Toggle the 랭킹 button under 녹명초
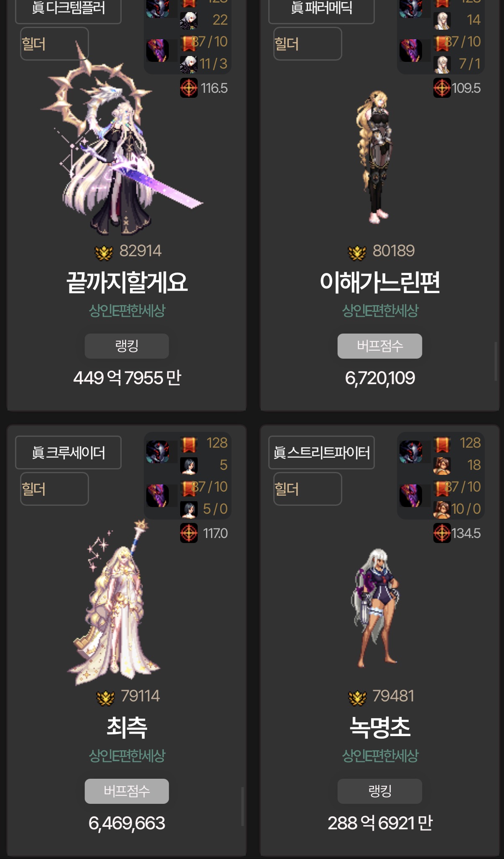504x859 pixels. point(380,791)
